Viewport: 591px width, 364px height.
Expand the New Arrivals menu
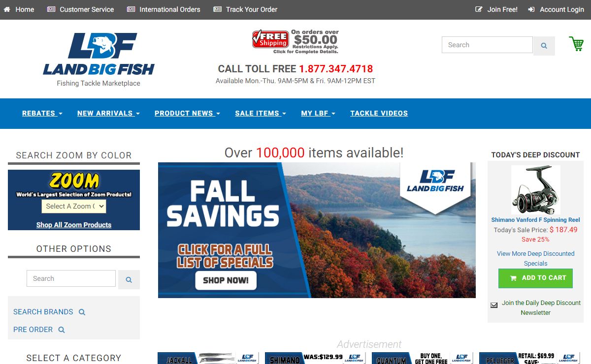tap(108, 113)
